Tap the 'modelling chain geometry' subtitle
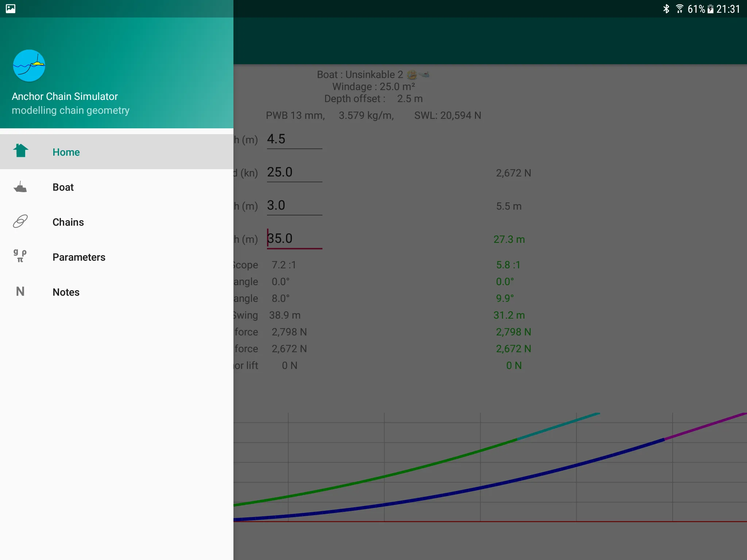The height and width of the screenshot is (560, 747). pos(70,110)
